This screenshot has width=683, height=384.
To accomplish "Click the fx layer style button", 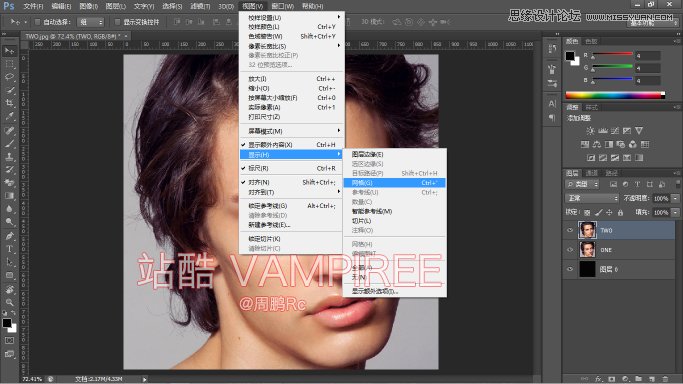I will pos(598,379).
